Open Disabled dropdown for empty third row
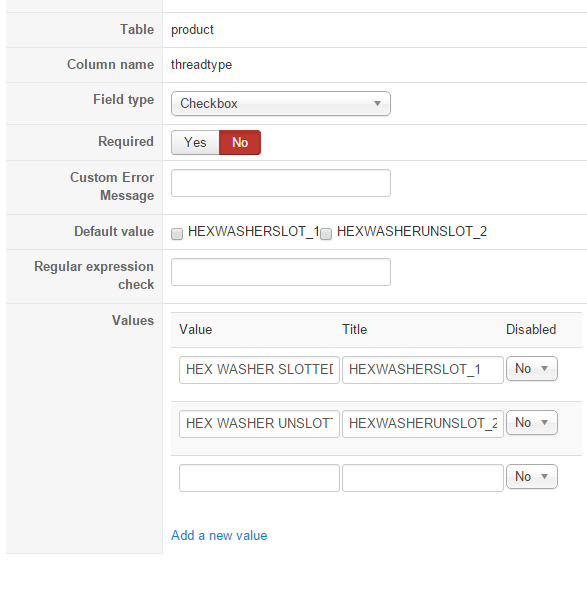587x590 pixels. coord(532,476)
